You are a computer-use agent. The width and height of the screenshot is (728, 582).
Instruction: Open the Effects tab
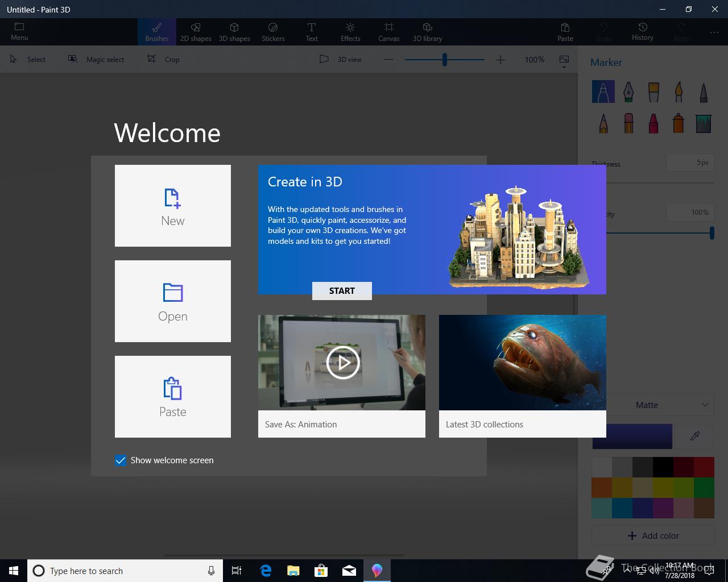click(x=350, y=32)
